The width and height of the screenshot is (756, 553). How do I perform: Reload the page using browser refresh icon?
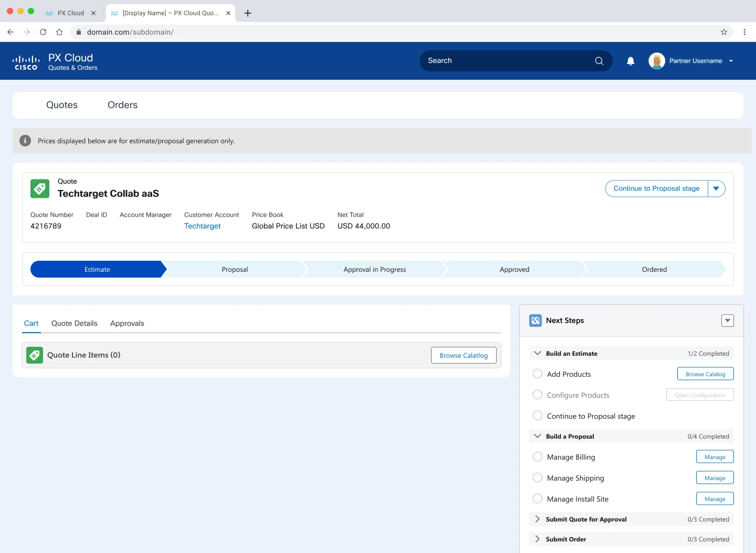(43, 32)
